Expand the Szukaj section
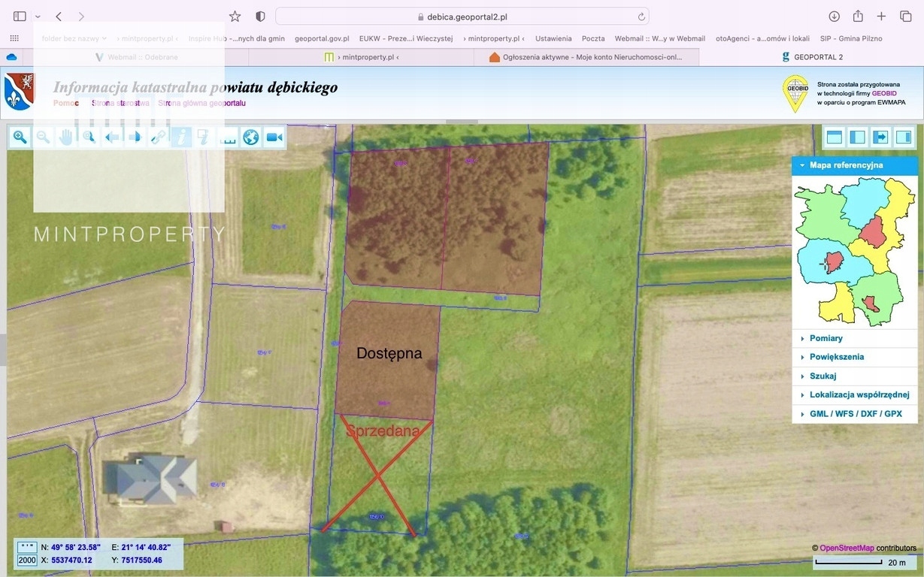 pos(823,376)
